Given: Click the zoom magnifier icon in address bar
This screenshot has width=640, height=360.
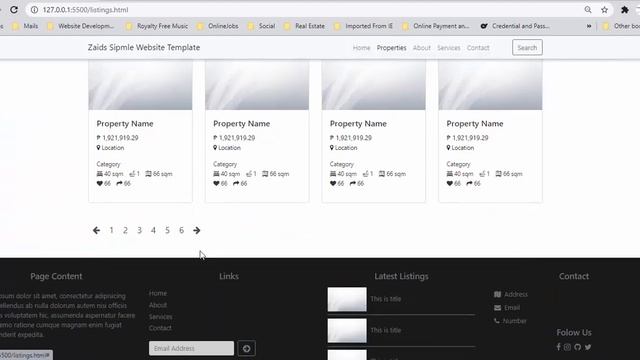Looking at the screenshot, I should click(x=588, y=10).
